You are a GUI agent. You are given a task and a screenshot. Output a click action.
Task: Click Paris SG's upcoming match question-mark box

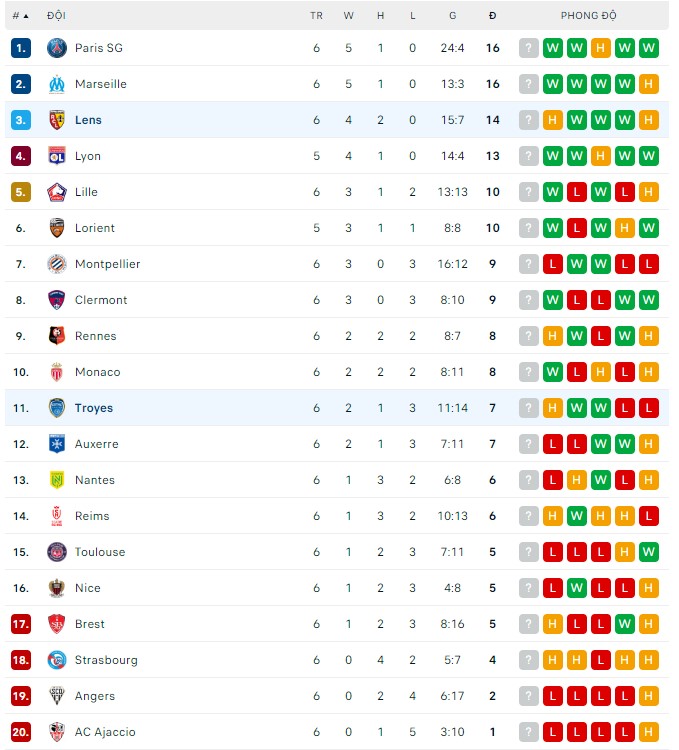tap(529, 48)
